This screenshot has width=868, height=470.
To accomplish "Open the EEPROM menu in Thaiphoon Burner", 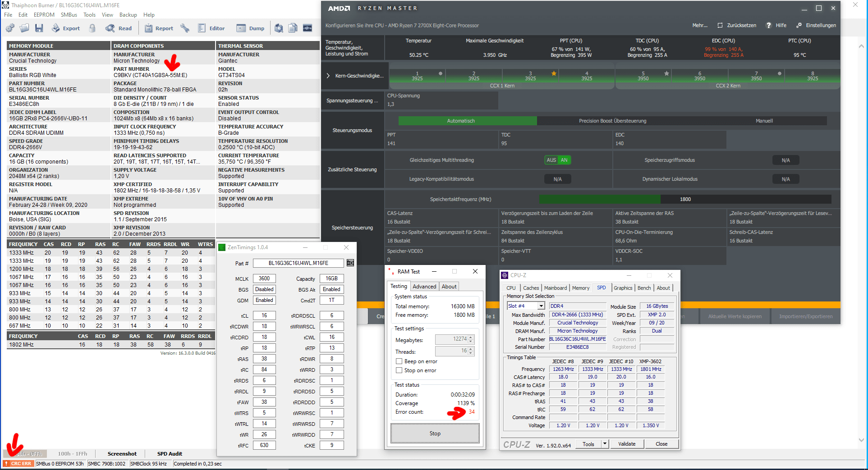I will tap(44, 15).
